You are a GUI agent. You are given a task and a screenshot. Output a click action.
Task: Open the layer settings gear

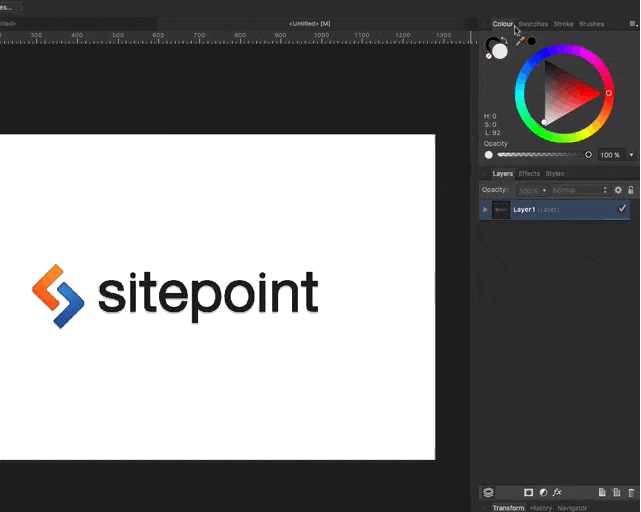(618, 190)
